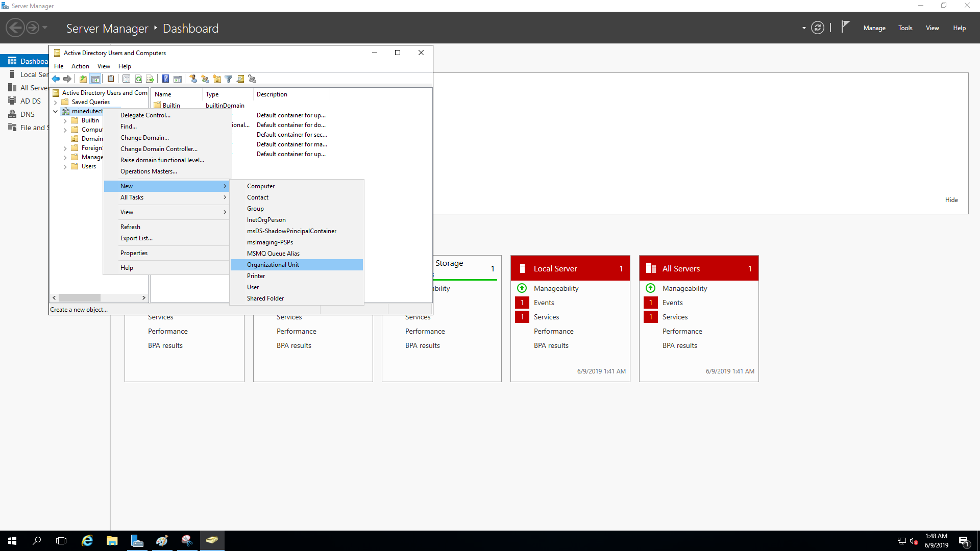Click the create new user toolbar icon
Image resolution: width=980 pixels, height=551 pixels.
click(193, 79)
